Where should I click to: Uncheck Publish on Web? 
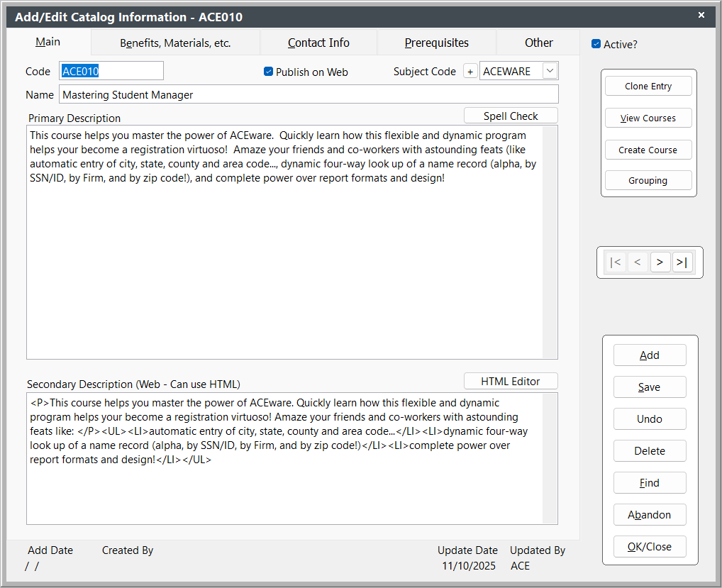(x=269, y=72)
